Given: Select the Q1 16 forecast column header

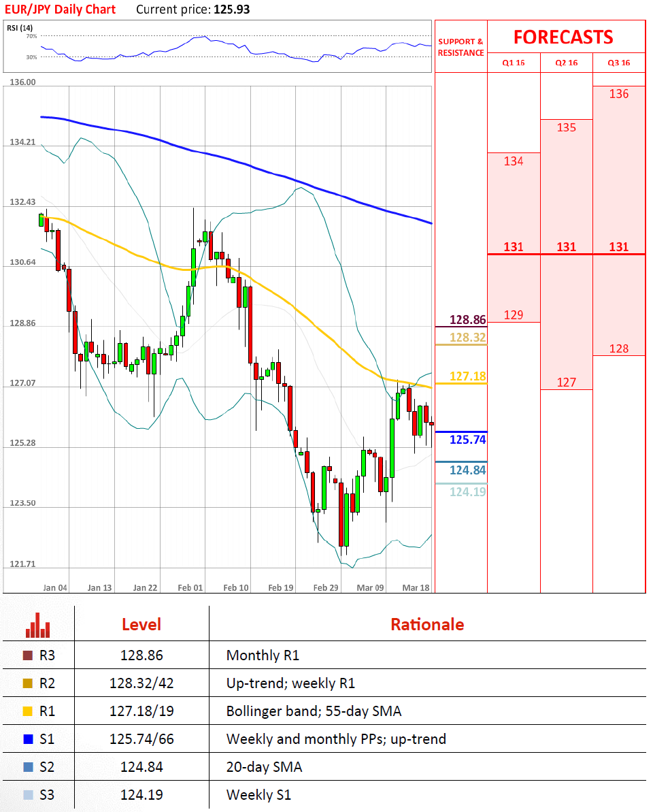Looking at the screenshot, I should click(514, 63).
